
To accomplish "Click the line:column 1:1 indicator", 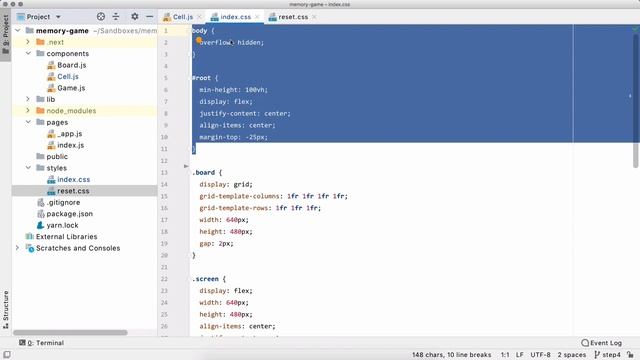I will pyautogui.click(x=505, y=355).
